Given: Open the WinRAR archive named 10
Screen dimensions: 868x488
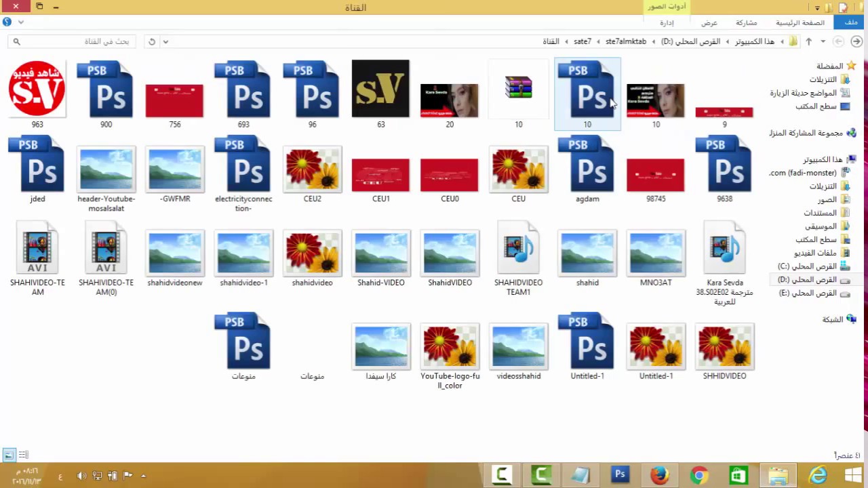Looking at the screenshot, I should click(518, 95).
